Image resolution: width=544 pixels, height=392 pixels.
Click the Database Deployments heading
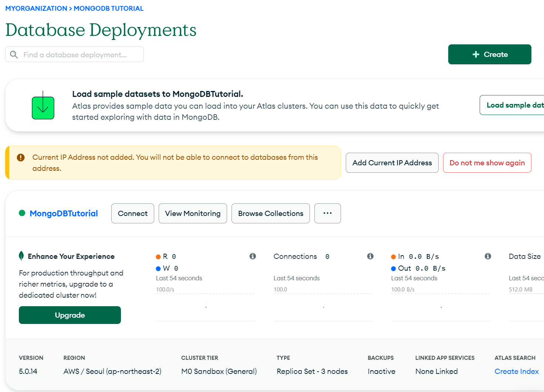pos(101,30)
